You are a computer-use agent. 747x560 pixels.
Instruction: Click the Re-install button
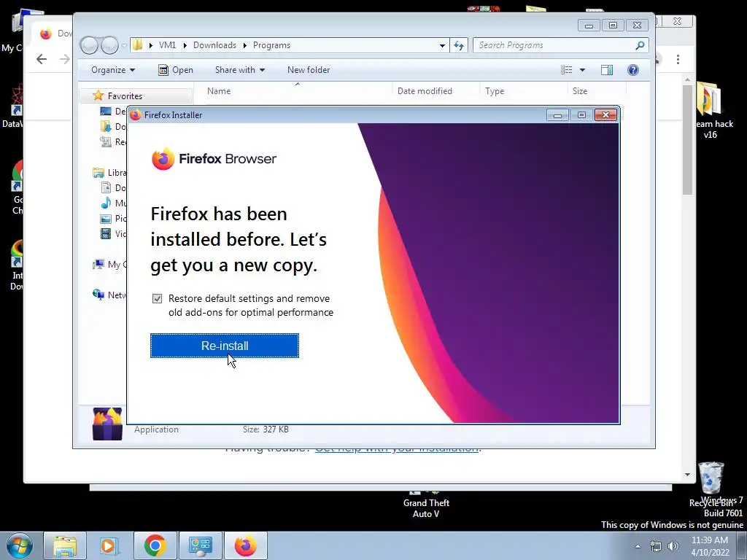tap(225, 346)
